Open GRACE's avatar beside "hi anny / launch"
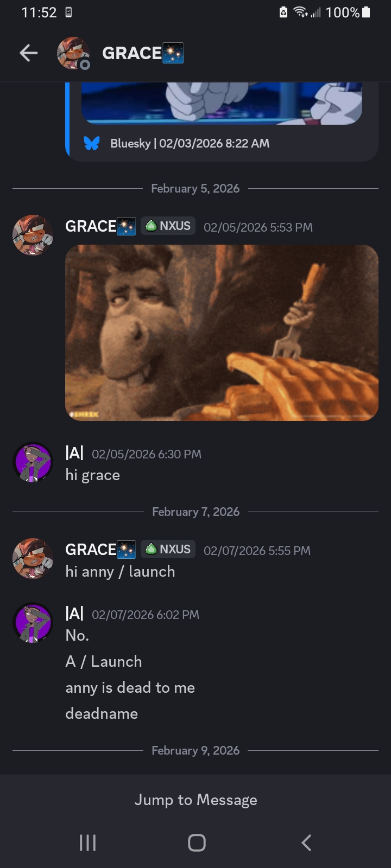This screenshot has height=868, width=391. [x=33, y=558]
